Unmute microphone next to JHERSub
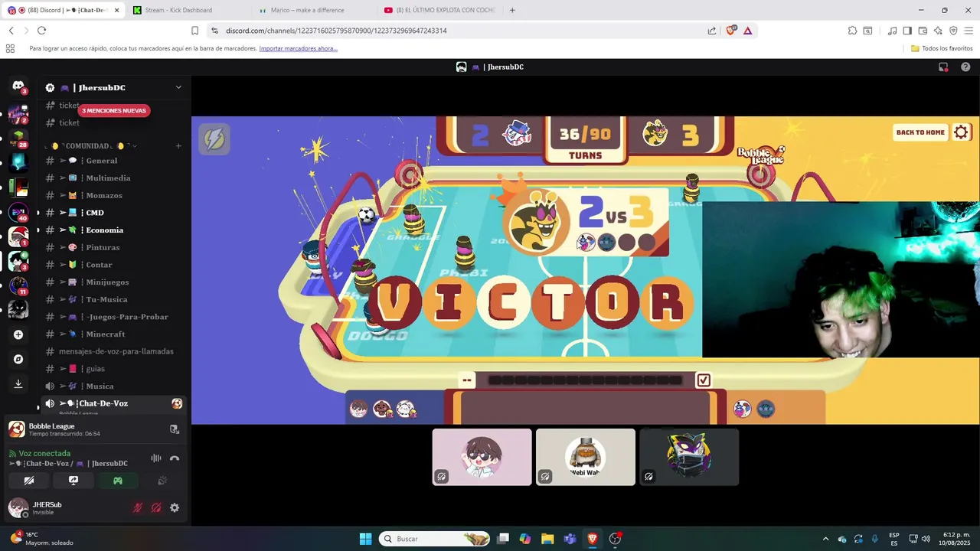 (138, 507)
